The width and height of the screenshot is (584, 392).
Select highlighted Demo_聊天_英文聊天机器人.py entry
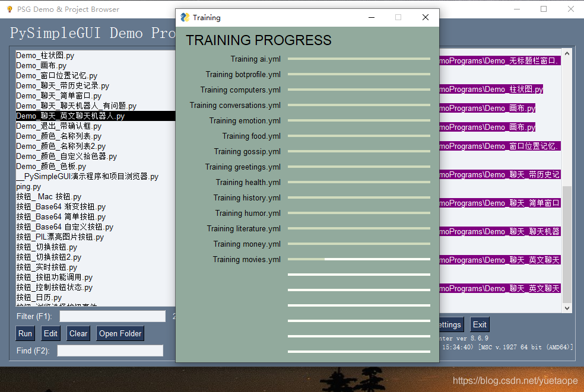coord(96,116)
